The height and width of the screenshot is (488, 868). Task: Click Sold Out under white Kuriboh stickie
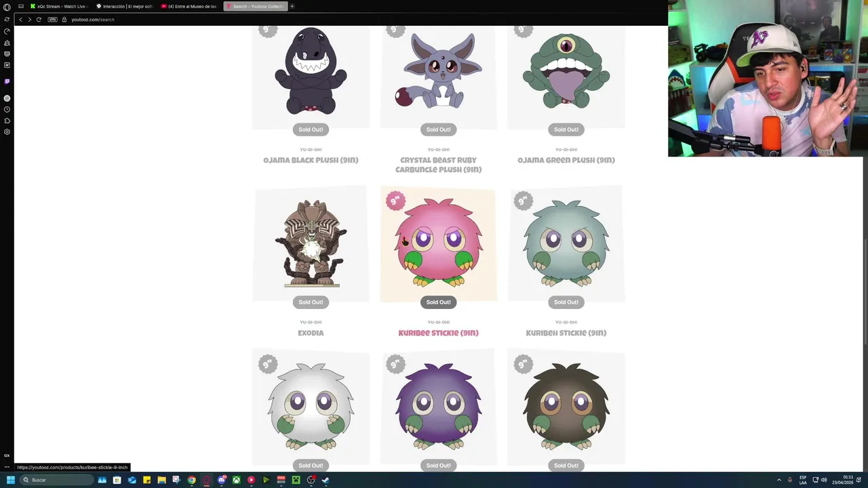[311, 466]
